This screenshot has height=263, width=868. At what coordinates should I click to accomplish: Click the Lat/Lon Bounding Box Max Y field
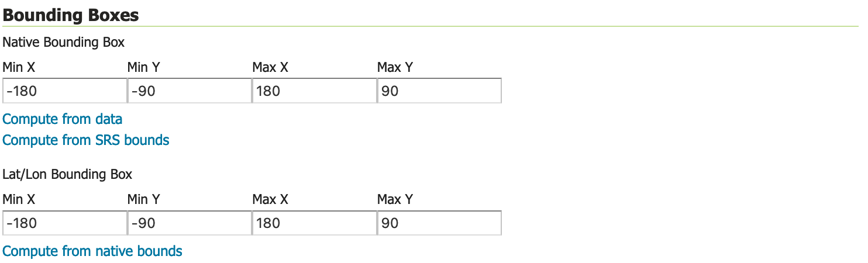tap(439, 223)
